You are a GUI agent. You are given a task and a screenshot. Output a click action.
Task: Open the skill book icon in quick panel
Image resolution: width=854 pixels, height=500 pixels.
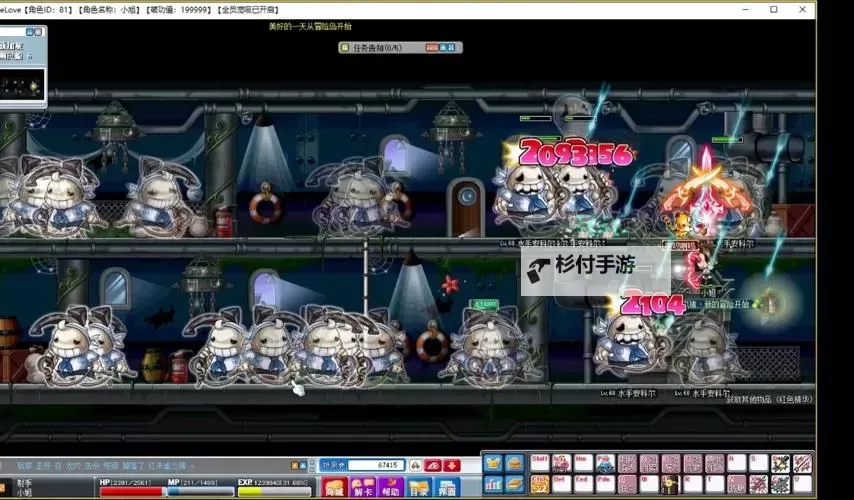515,485
